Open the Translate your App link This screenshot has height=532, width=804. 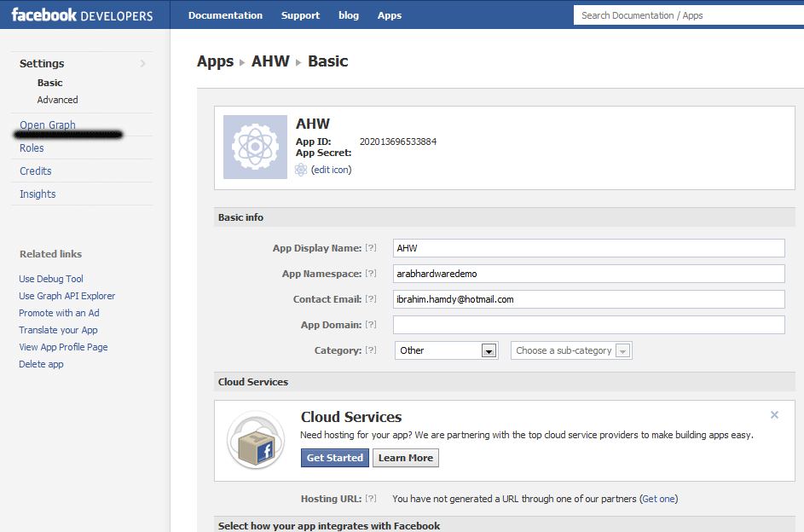[x=58, y=330]
